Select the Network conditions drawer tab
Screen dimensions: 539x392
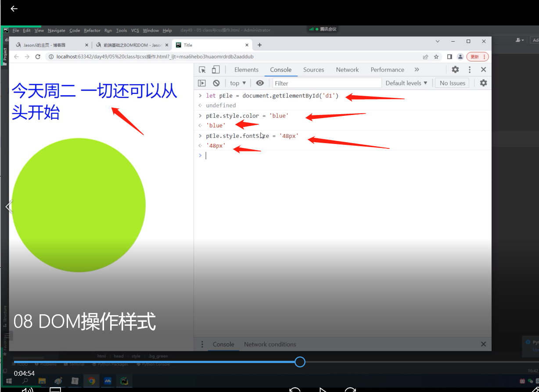pyautogui.click(x=270, y=344)
